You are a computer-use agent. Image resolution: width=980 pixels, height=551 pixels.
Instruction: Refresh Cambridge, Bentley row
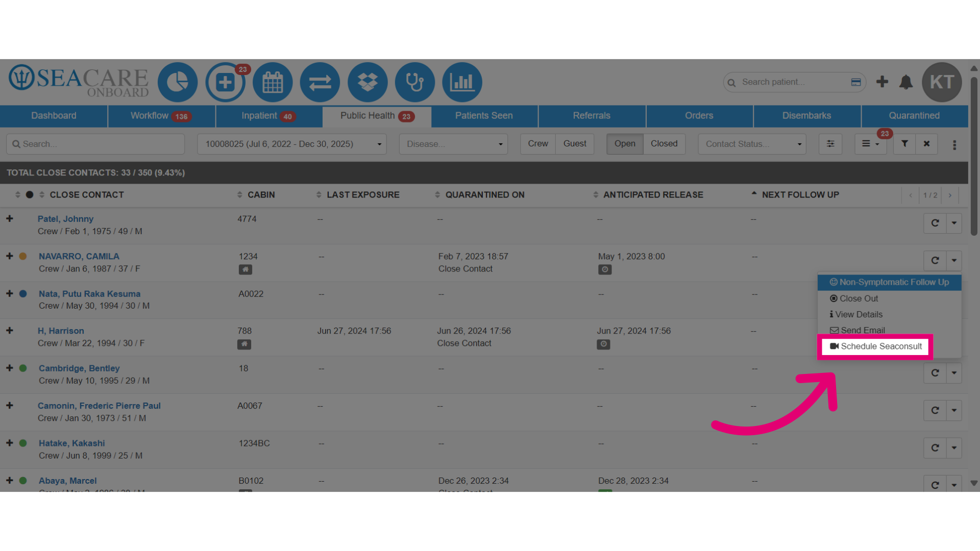tap(935, 373)
